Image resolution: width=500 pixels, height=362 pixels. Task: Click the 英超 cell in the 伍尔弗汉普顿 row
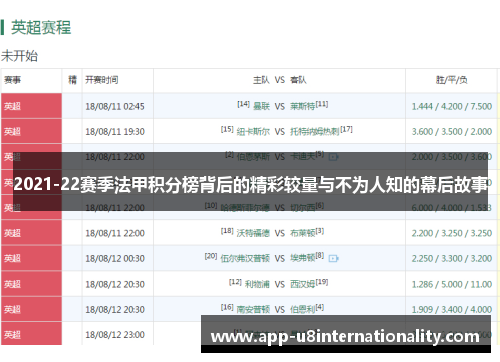(x=31, y=258)
